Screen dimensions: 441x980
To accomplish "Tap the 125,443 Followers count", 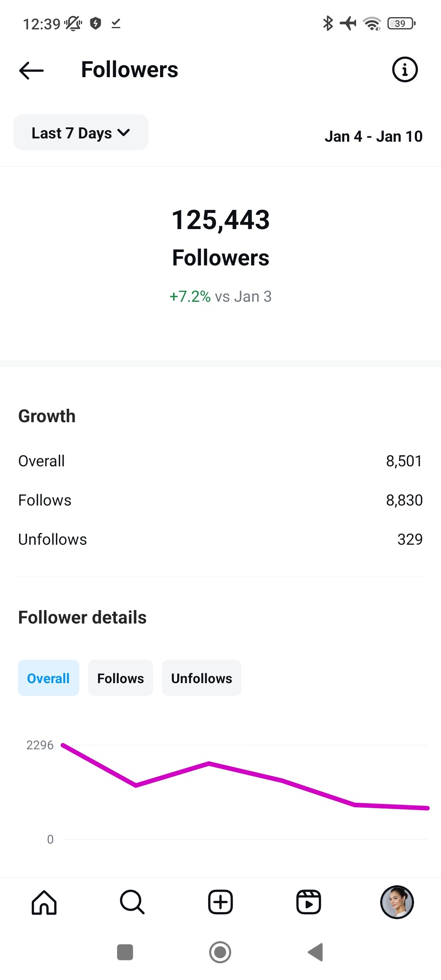I will click(x=220, y=220).
